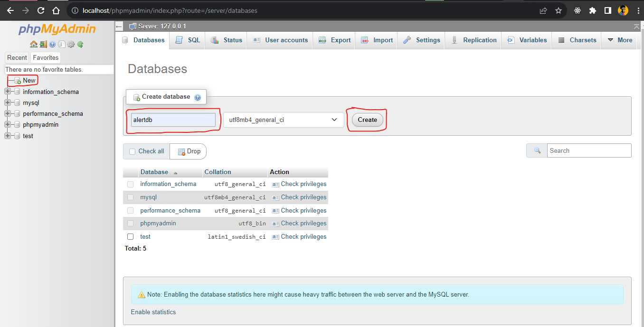The height and width of the screenshot is (327, 644).
Task: Open the Variables tab
Action: click(527, 40)
